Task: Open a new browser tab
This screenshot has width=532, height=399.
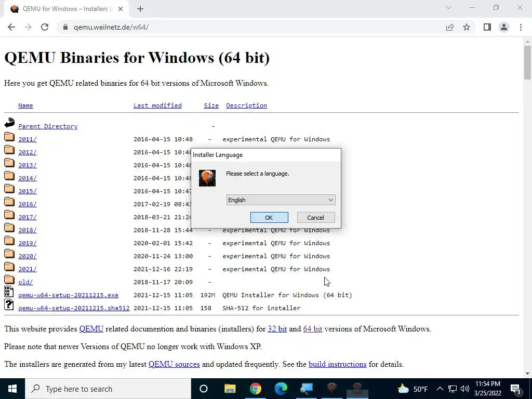Action: (x=140, y=9)
